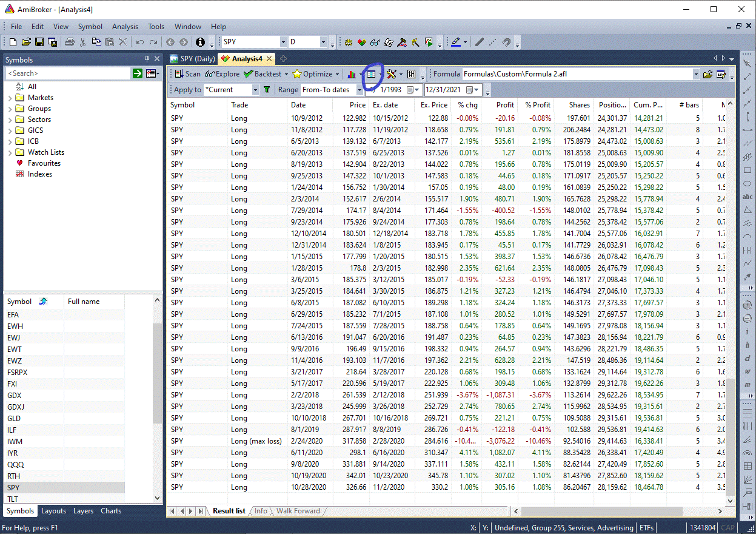Select QQQ in the symbol list
The height and width of the screenshot is (534, 756).
15,465
